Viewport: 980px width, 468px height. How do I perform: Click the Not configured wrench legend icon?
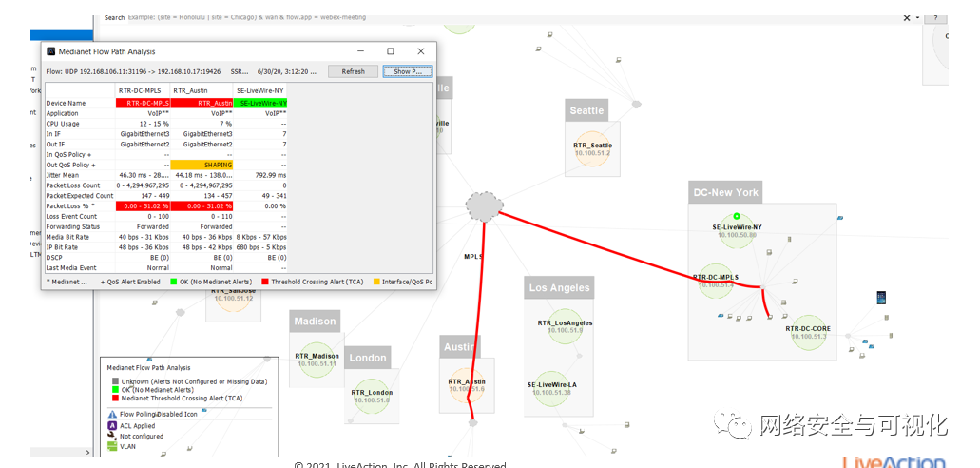click(x=112, y=436)
